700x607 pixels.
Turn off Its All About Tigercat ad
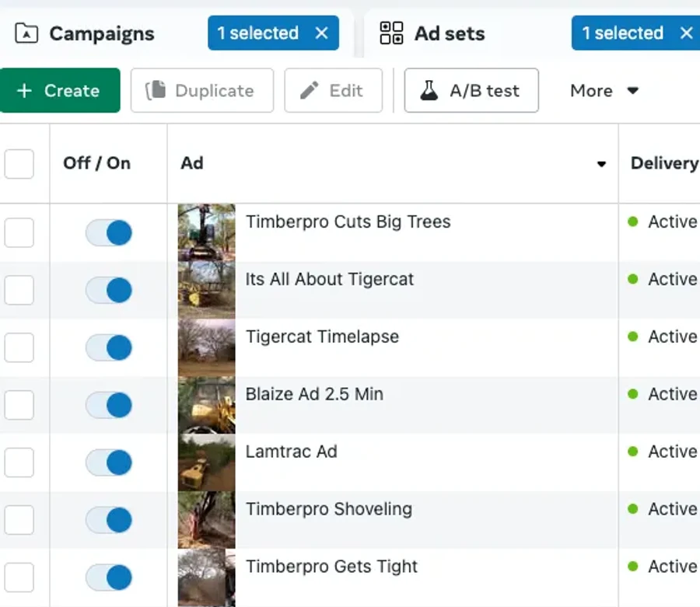[x=109, y=290]
